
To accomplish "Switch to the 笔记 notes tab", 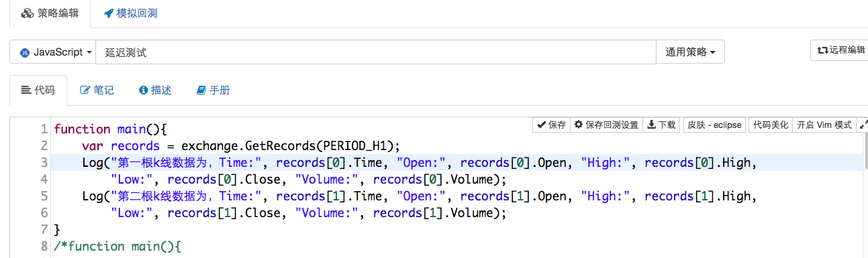I will point(97,90).
